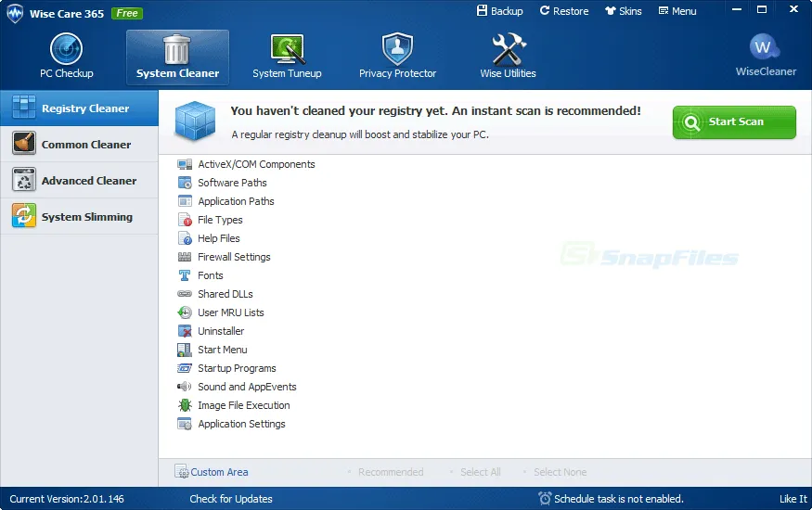The height and width of the screenshot is (510, 812).
Task: Click the Schedule task is not enabled text
Action: coord(619,499)
